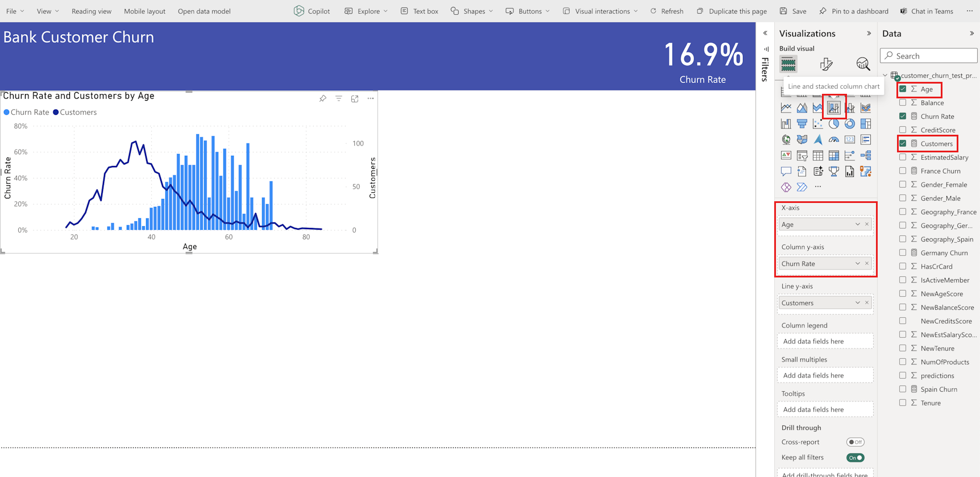
Task: Open the Customers field dropdown in Line y-axis
Action: pyautogui.click(x=858, y=302)
